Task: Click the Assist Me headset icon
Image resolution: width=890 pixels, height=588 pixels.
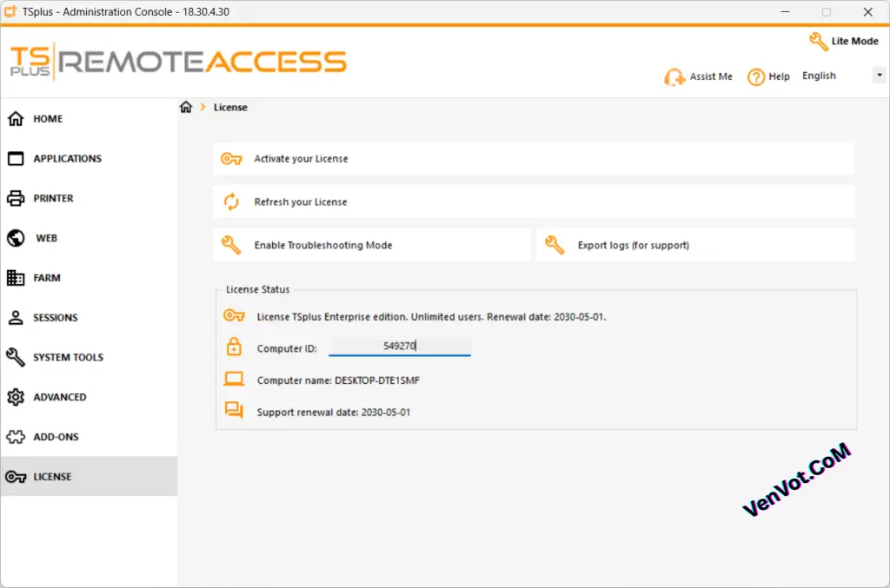Action: (674, 76)
